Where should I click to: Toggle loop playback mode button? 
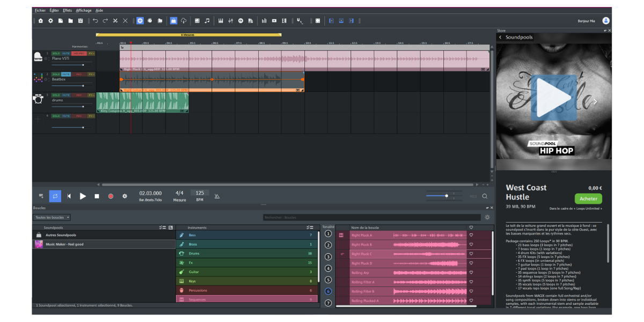click(55, 196)
